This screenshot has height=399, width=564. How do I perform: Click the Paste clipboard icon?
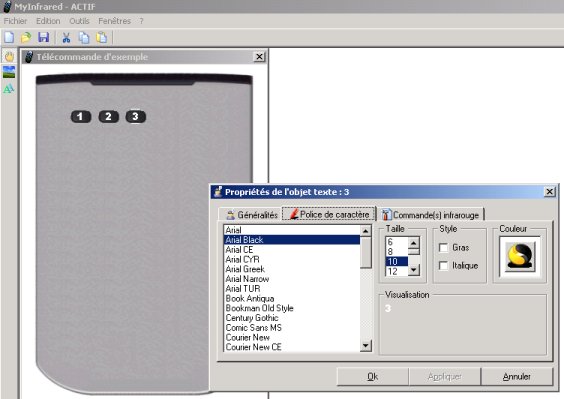click(x=101, y=37)
